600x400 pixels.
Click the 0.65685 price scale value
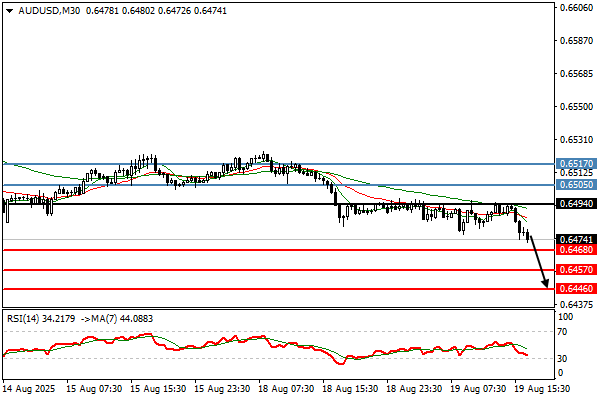point(576,73)
